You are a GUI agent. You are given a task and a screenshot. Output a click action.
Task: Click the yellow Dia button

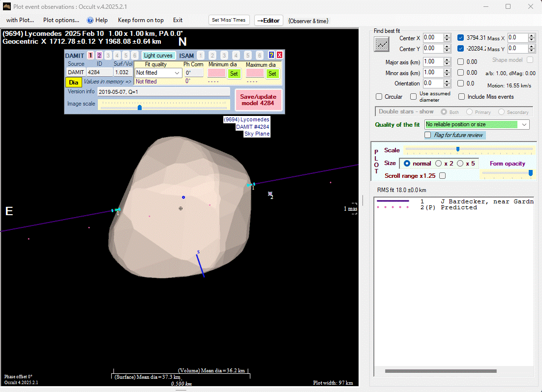(x=73, y=83)
